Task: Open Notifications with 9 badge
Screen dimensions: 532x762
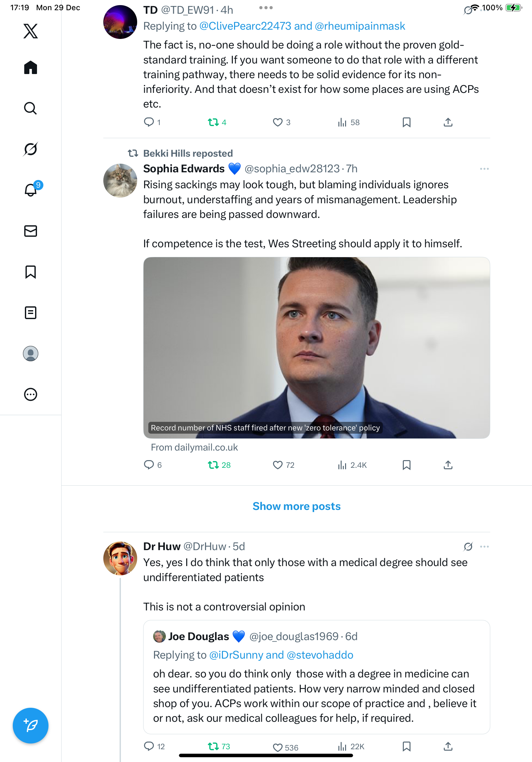Action: (31, 190)
